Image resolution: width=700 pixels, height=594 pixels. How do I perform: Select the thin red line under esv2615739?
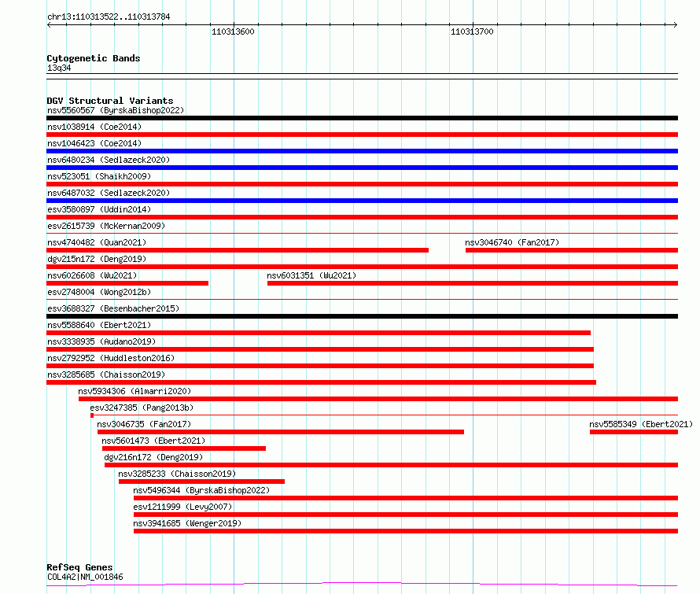(x=362, y=233)
